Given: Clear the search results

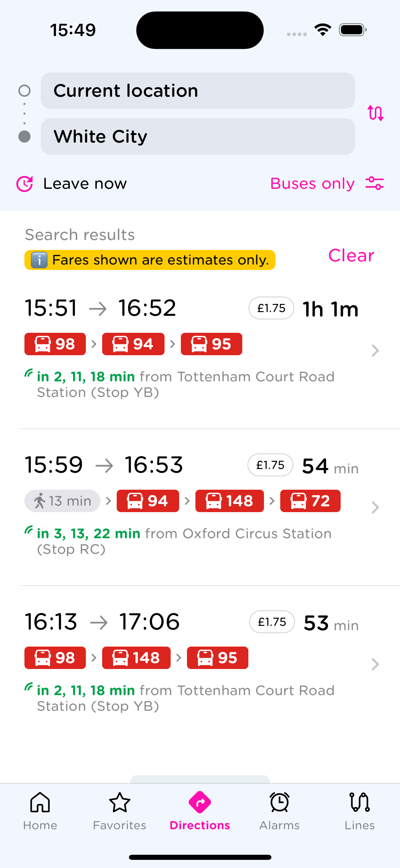Looking at the screenshot, I should (x=351, y=255).
